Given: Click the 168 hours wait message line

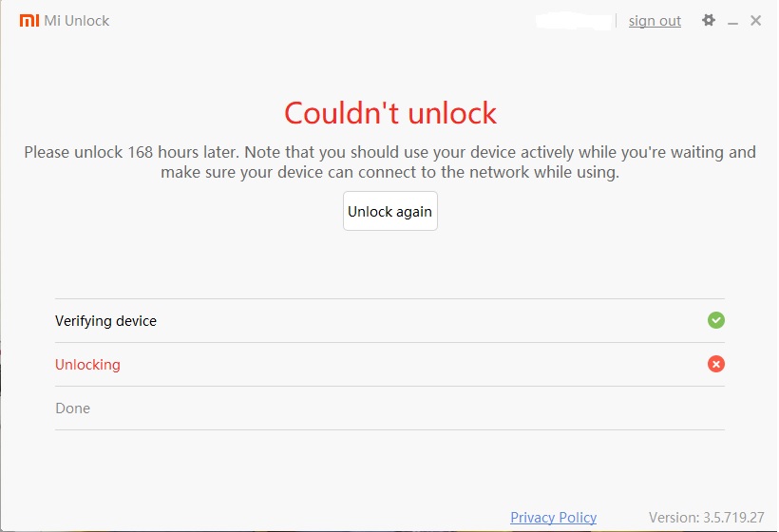Looking at the screenshot, I should (389, 152).
